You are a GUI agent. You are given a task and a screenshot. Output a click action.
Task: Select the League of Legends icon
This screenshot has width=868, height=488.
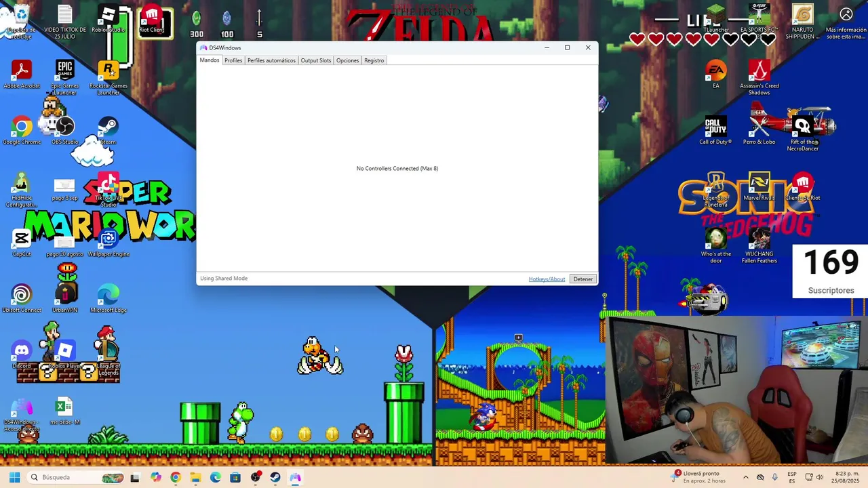pyautogui.click(x=108, y=357)
